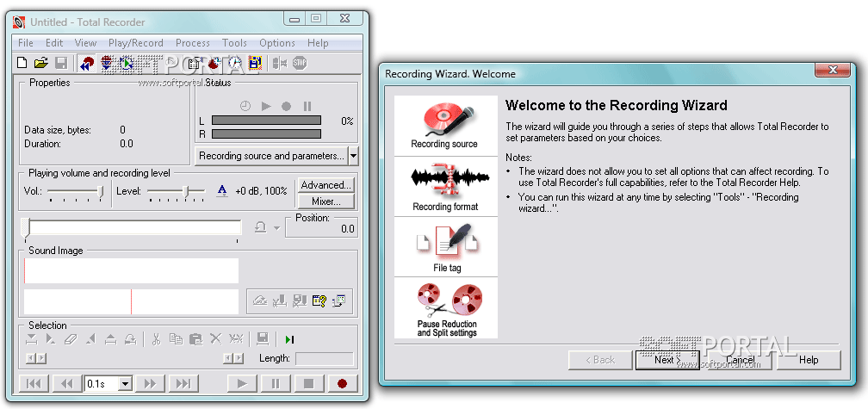
Task: Click Cancel in the Recording Wizard
Action: 741,360
